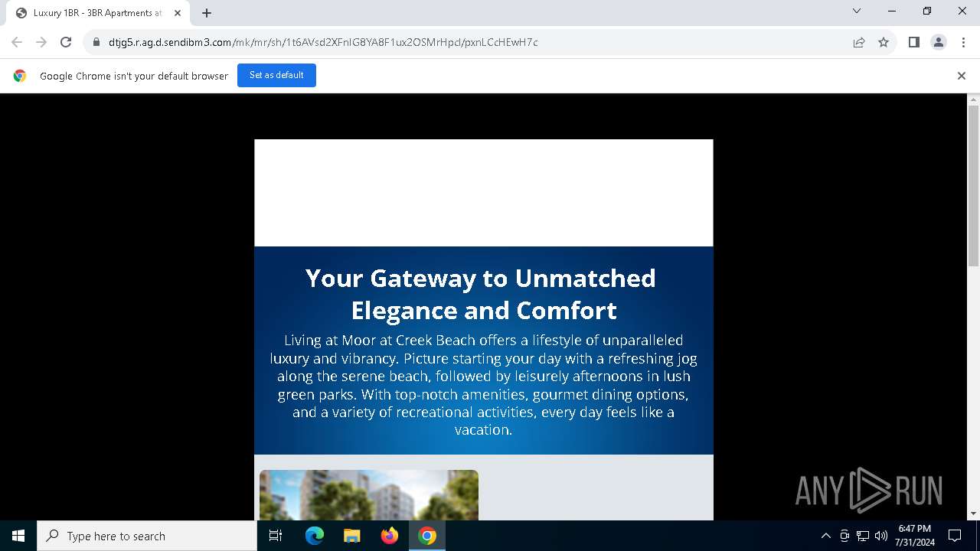Select the Luxury 1BR - 3BR Apartments tab
This screenshot has height=551, width=980.
[x=98, y=13]
